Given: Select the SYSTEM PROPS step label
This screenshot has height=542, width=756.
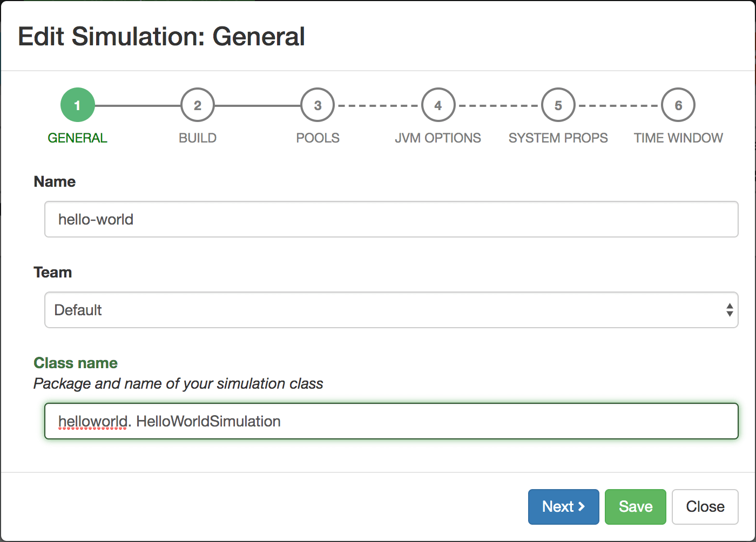Looking at the screenshot, I should pos(558,138).
